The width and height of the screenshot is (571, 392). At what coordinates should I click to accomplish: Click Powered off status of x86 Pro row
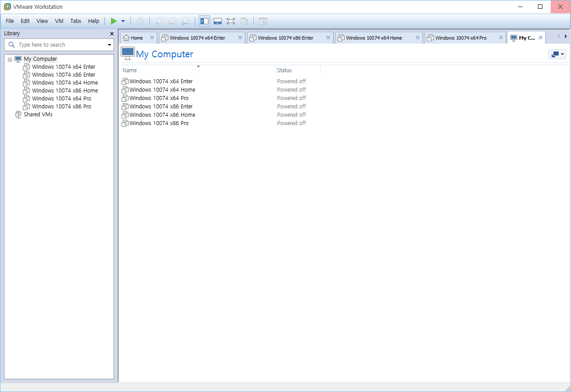[x=291, y=123]
